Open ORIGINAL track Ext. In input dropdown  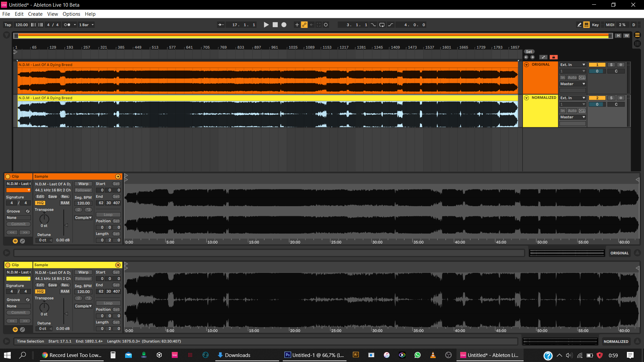click(572, 65)
